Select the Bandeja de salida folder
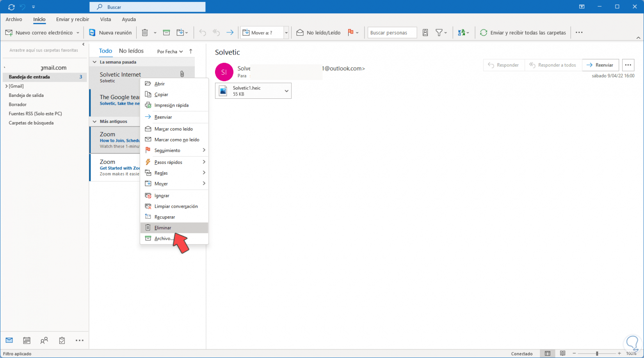This screenshot has width=644, height=358. [26, 95]
